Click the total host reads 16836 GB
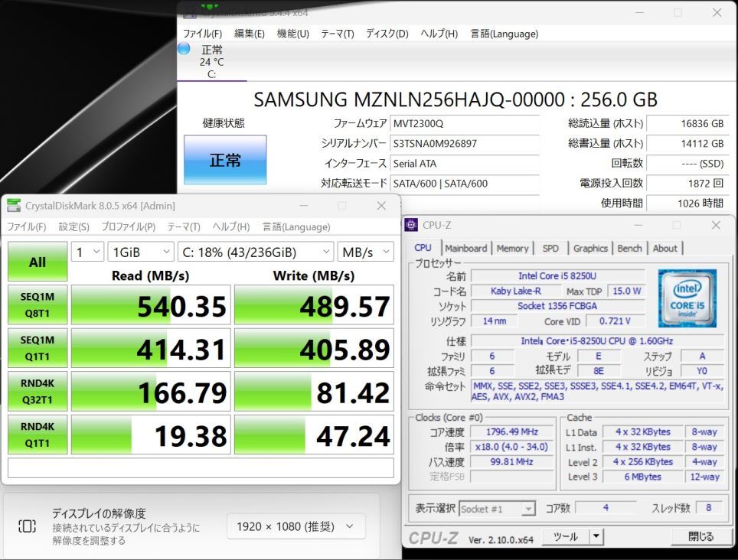This screenshot has width=738, height=560. coord(687,124)
